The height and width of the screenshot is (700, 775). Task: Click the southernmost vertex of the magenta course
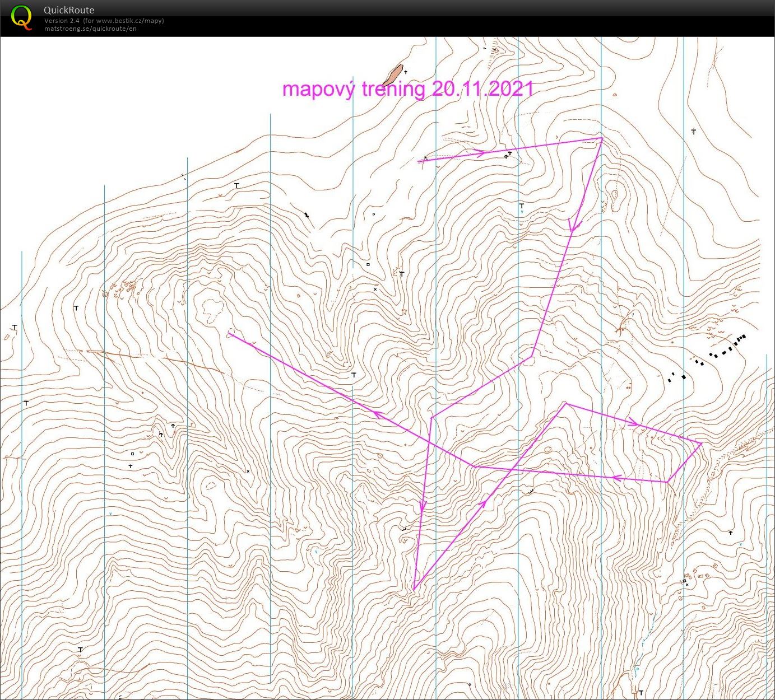pyautogui.click(x=414, y=589)
